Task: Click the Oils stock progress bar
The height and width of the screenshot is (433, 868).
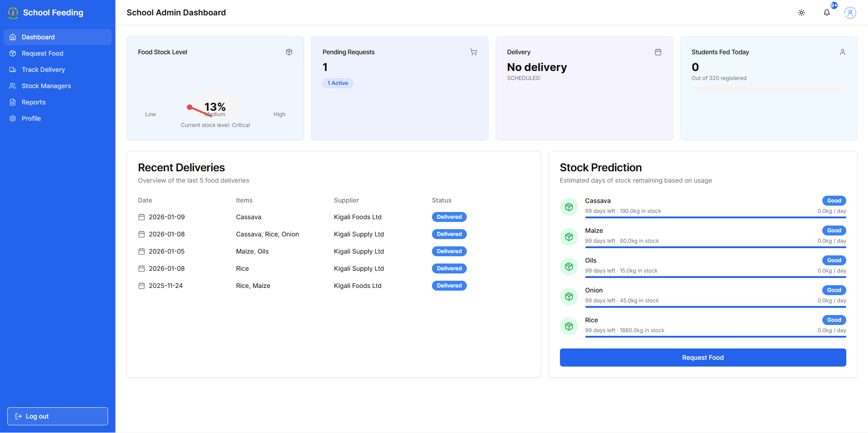Action: pyautogui.click(x=716, y=277)
